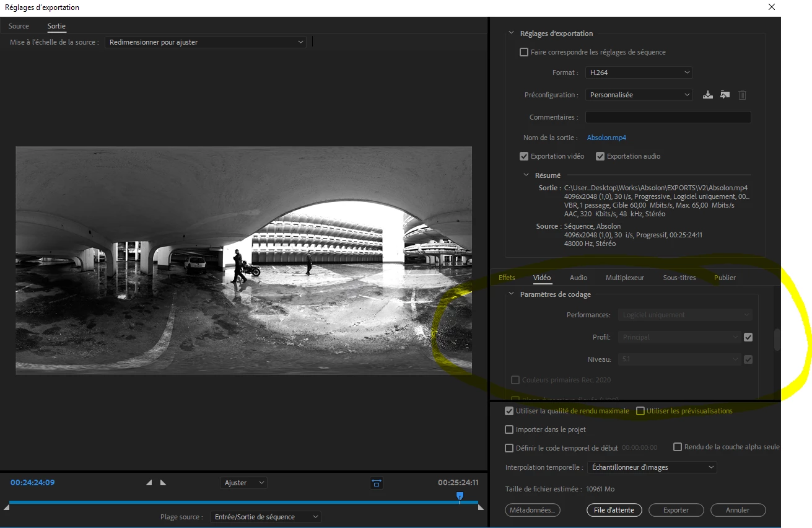Open the Format H.264 dropdown
The height and width of the screenshot is (528, 812).
click(639, 73)
